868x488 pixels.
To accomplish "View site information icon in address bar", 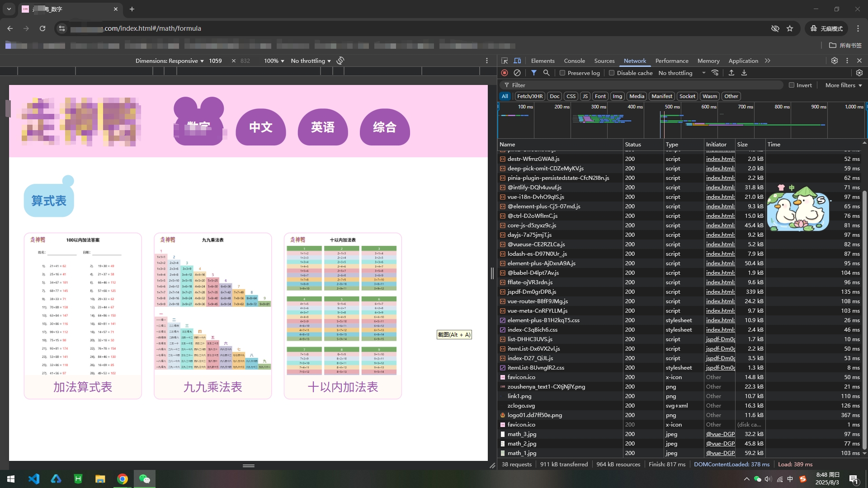I will click(62, 28).
